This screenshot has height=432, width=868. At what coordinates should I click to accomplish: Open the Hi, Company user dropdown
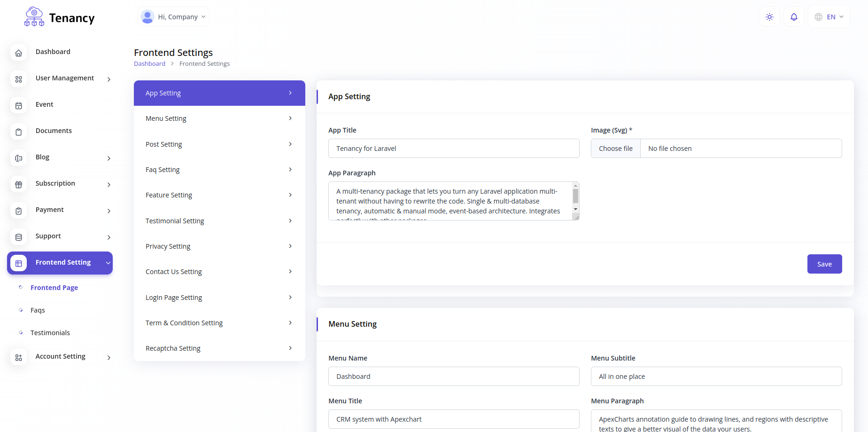point(174,17)
